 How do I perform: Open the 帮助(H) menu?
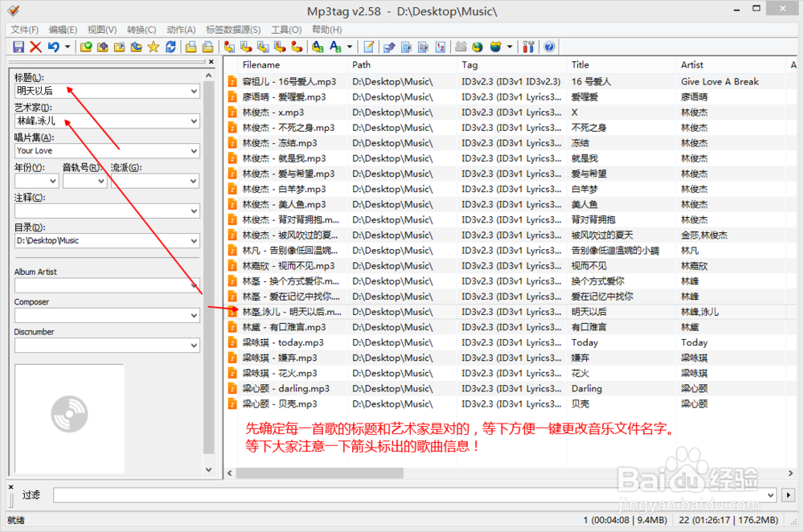327,30
